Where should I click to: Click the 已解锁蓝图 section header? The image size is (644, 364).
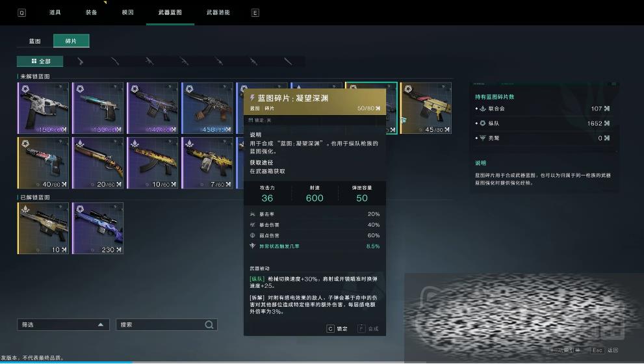[x=35, y=197]
